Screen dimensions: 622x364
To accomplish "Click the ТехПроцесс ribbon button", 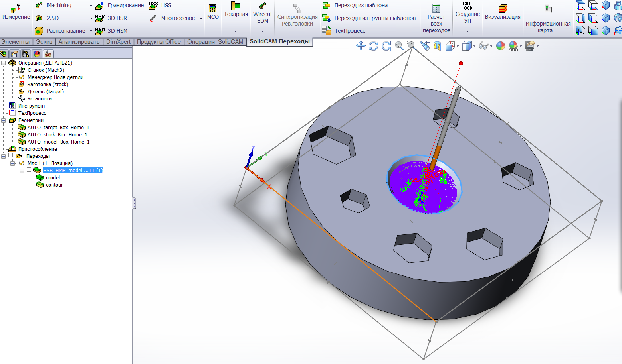I will point(344,31).
